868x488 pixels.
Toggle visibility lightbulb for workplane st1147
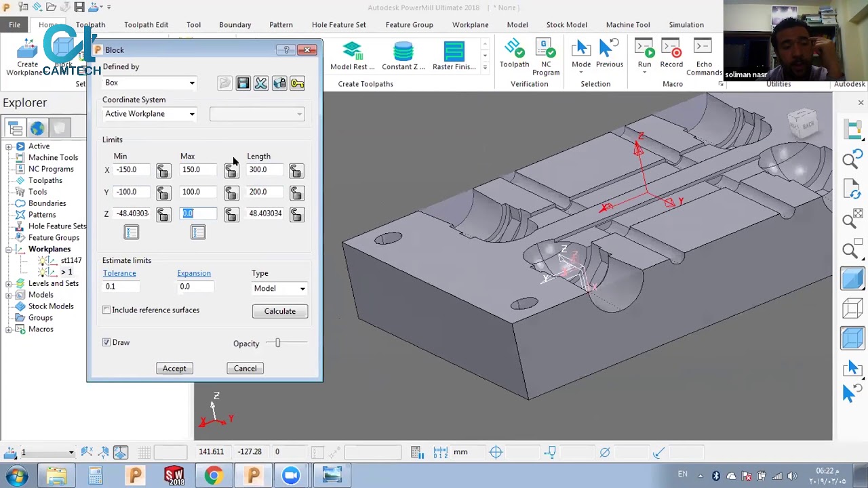point(42,261)
